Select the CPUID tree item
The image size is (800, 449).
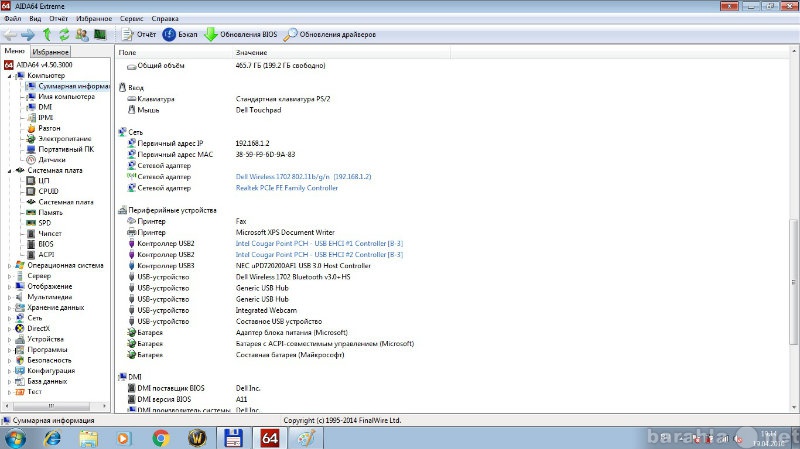pyautogui.click(x=42, y=191)
